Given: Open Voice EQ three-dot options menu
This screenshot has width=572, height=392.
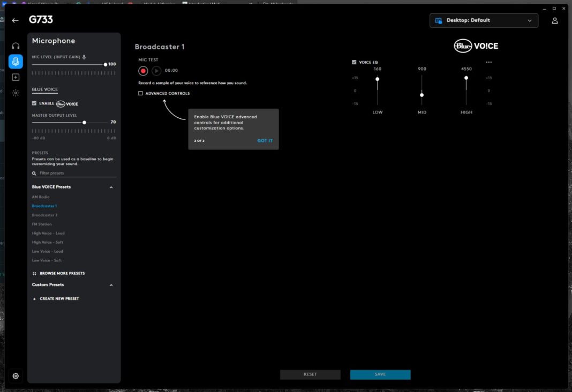Looking at the screenshot, I should click(488, 62).
